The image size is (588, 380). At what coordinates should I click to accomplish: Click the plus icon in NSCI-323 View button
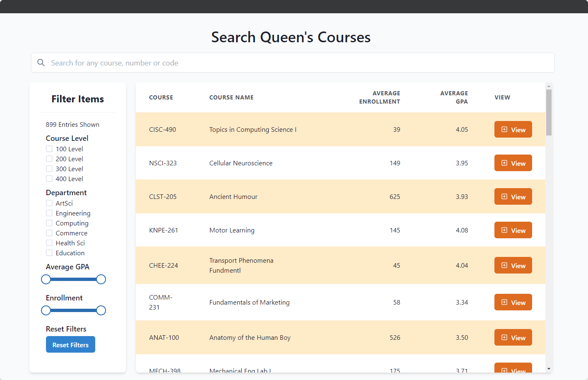(504, 163)
